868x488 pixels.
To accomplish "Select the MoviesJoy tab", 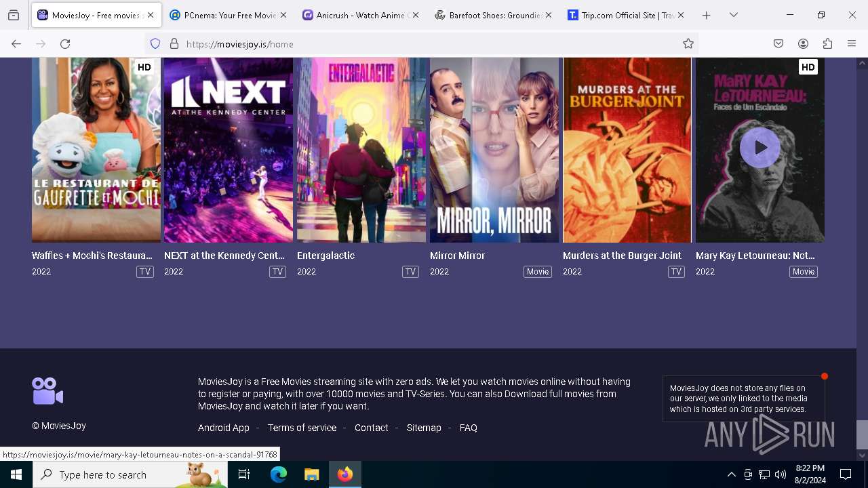I will click(96, 15).
